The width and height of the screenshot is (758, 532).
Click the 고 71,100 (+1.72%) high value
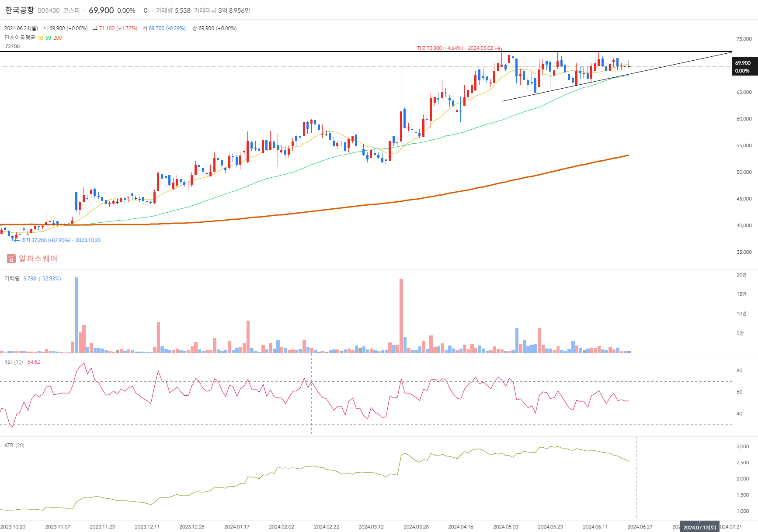point(115,28)
